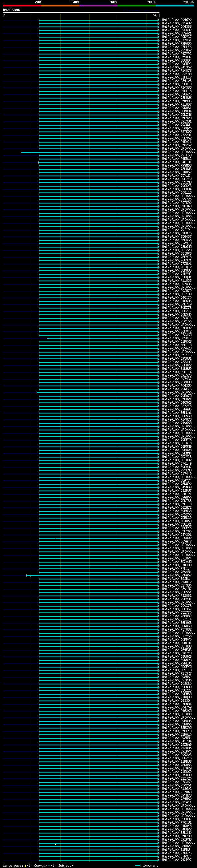The image size is (197, 868).
Task: Select hit label UniRef100_P33188
Action: (177, 74)
